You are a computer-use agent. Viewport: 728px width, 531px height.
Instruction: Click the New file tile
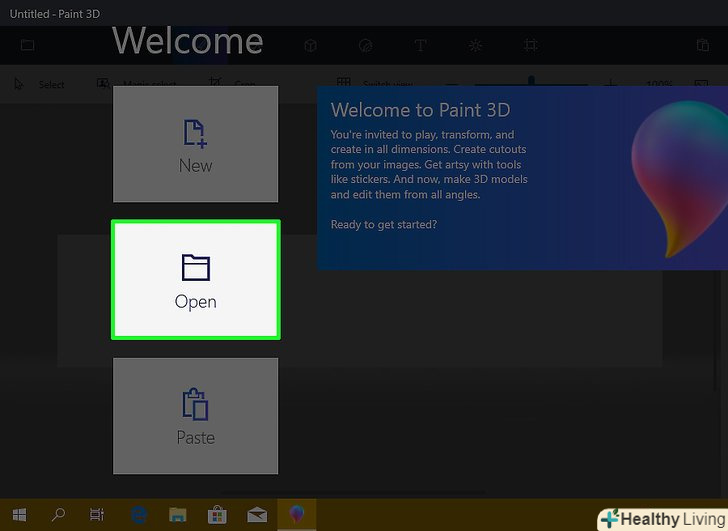(x=195, y=144)
